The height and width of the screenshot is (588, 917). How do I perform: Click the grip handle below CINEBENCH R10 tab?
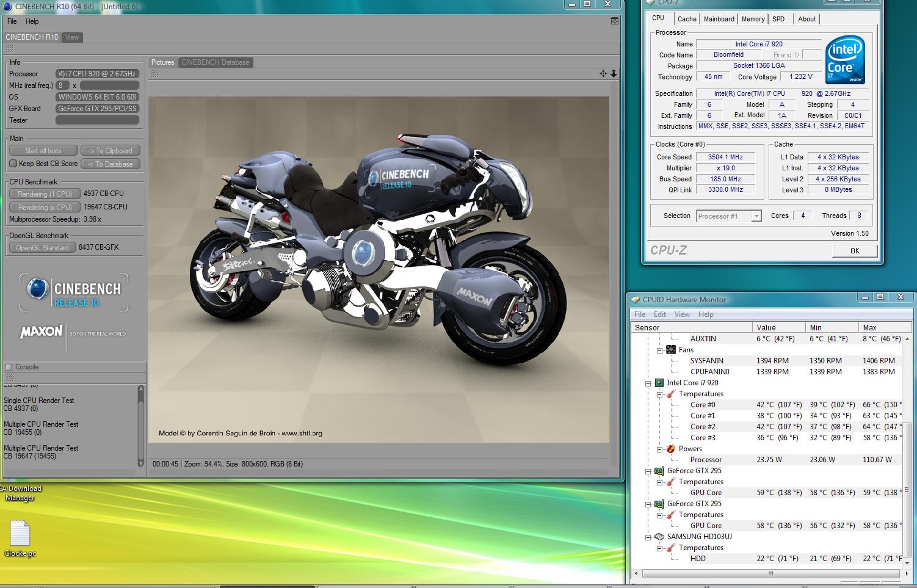coord(9,48)
